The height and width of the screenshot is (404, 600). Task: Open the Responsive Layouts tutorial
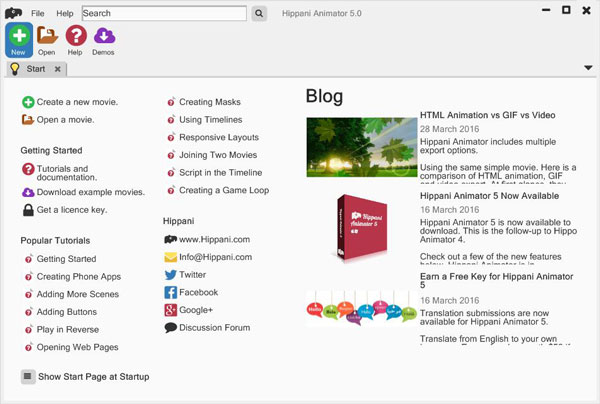click(x=219, y=137)
